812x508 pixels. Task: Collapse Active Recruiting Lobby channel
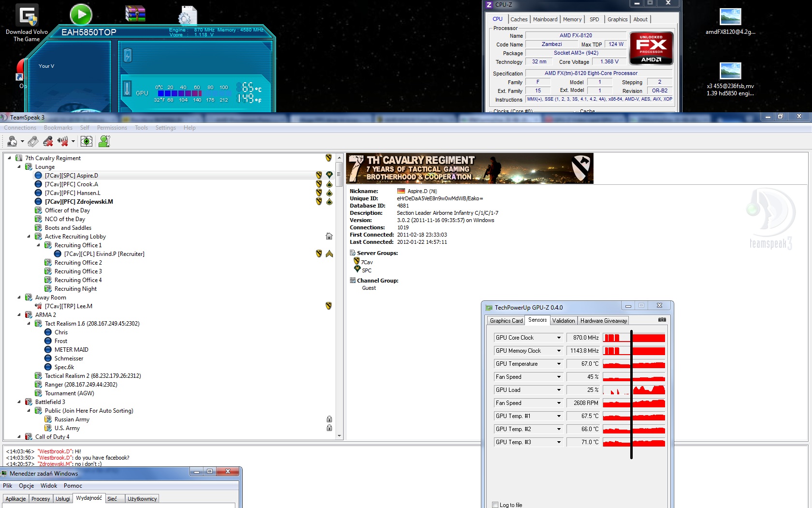click(x=29, y=236)
